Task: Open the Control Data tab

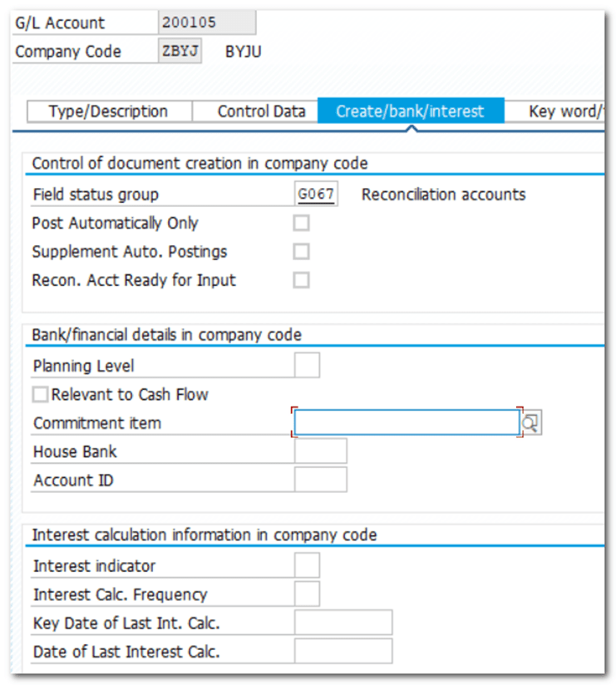Action: 261,111
